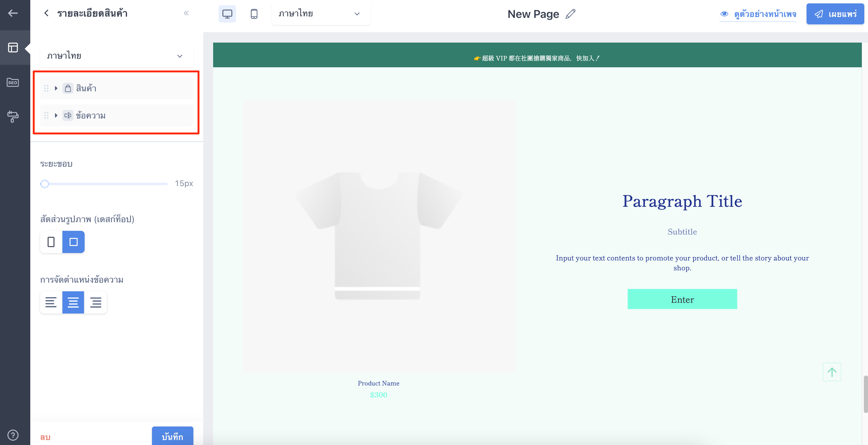Expand the ข้อความ block
The width and height of the screenshot is (868, 445).
coord(56,115)
